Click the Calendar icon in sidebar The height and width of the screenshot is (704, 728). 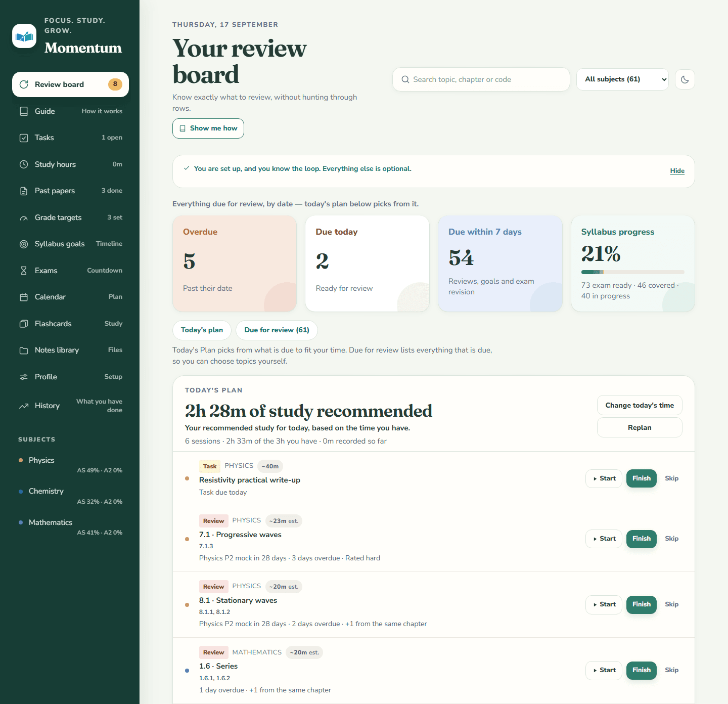pyautogui.click(x=24, y=297)
